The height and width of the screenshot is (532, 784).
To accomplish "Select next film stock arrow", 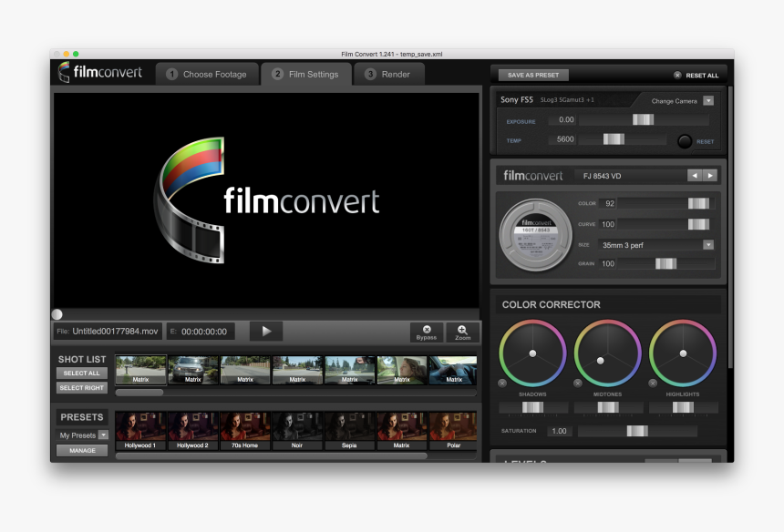I will [710, 175].
